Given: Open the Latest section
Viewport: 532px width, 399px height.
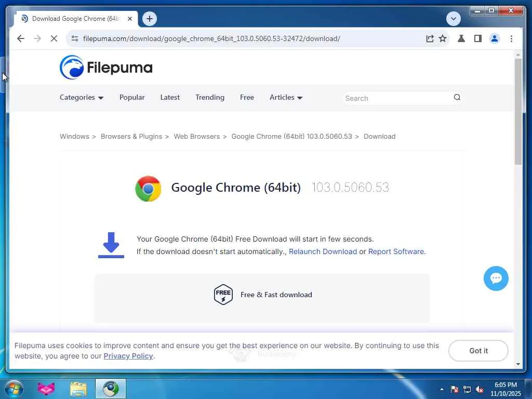Looking at the screenshot, I should click(170, 97).
